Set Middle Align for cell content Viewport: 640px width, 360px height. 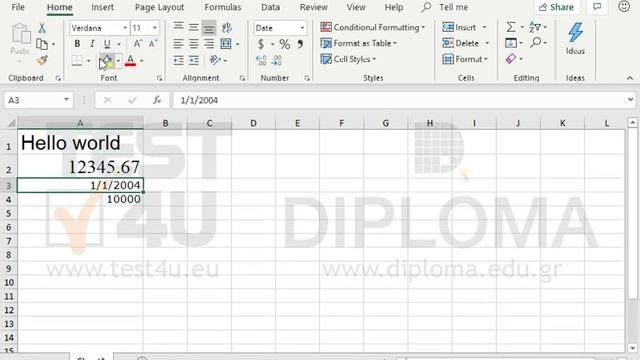pos(193,27)
